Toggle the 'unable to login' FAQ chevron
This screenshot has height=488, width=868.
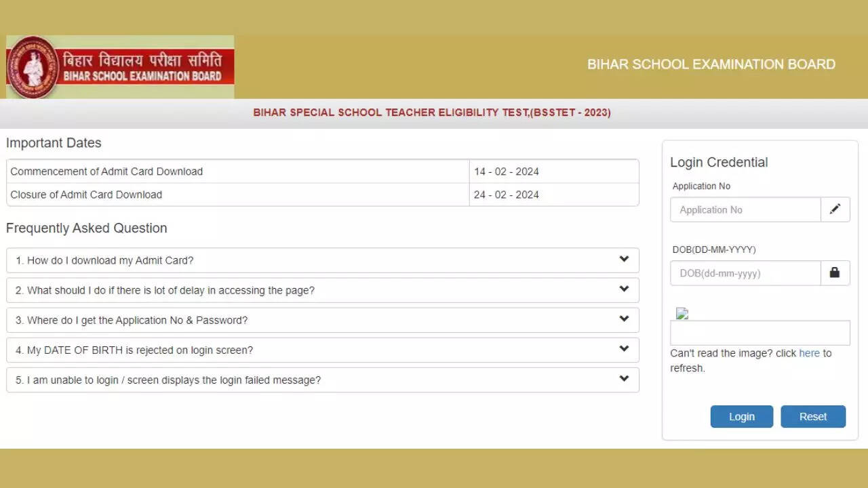tap(624, 379)
